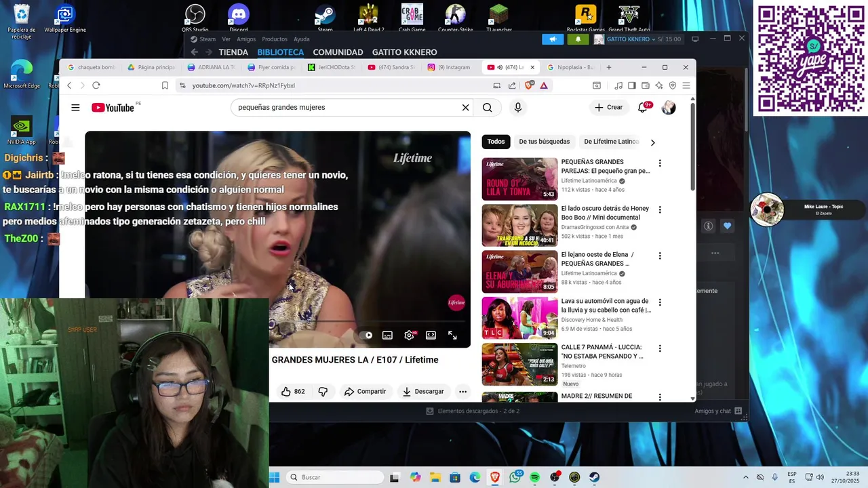The width and height of the screenshot is (868, 488).
Task: Open options for Honey Boo Boo video
Action: pos(660,209)
